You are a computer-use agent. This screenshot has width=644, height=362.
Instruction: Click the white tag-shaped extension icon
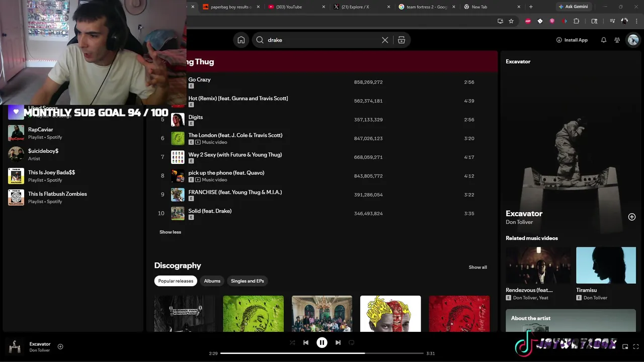(540, 21)
